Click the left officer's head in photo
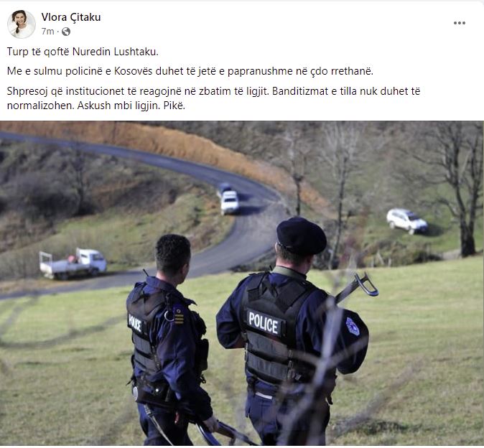The height and width of the screenshot is (448, 484). 172,253
